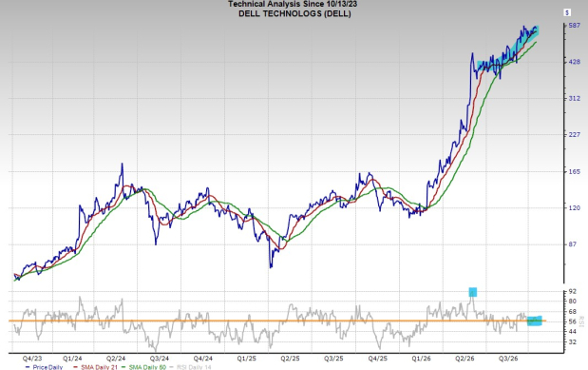Viewport: 588px width, 370px height.
Task: Select the RSI Daily 14 legend entry
Action: [191, 367]
